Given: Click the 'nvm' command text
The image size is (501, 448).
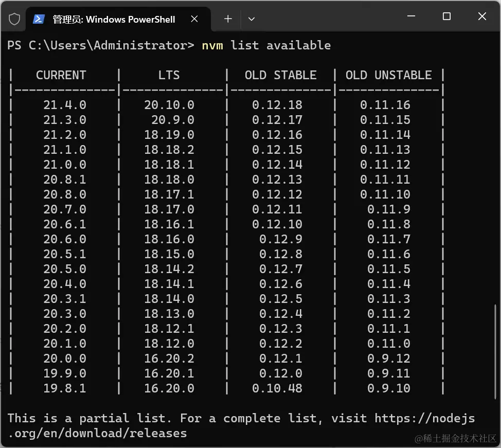Looking at the screenshot, I should (x=212, y=45).
